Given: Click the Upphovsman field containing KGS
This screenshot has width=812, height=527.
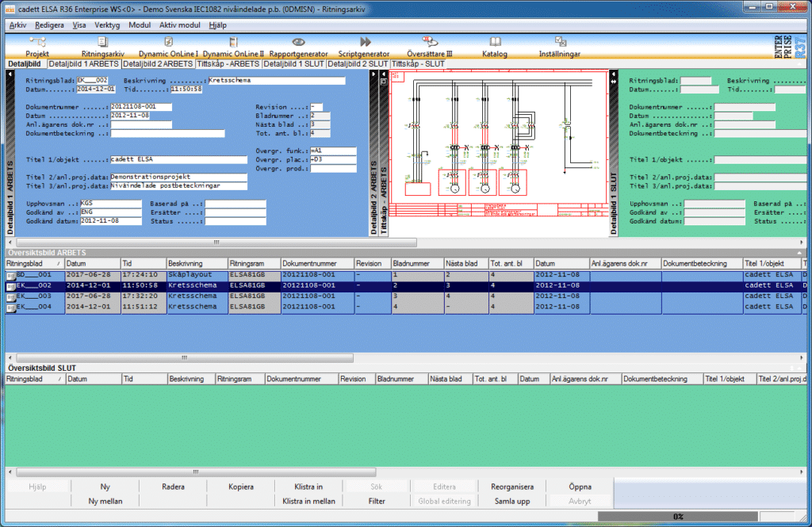Looking at the screenshot, I should 111,204.
